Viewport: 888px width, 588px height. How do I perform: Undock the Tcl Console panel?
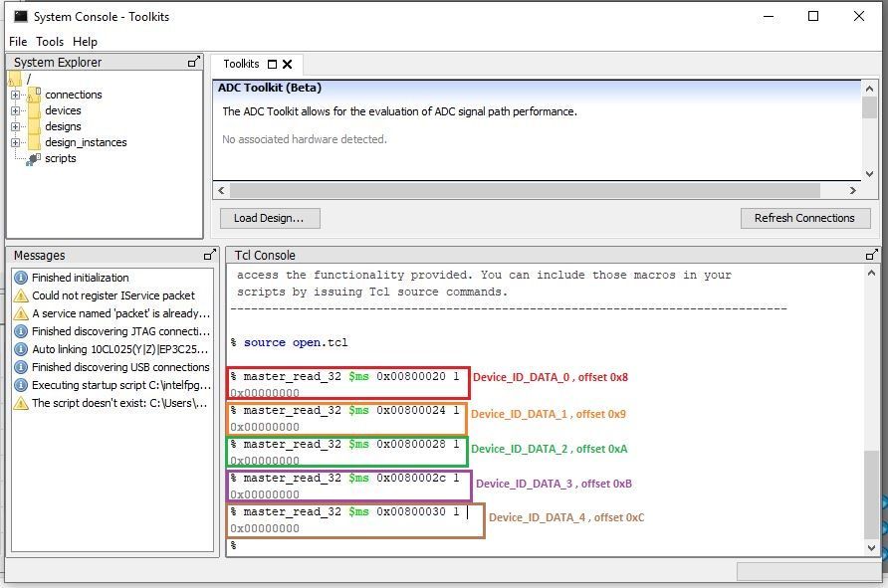point(872,255)
